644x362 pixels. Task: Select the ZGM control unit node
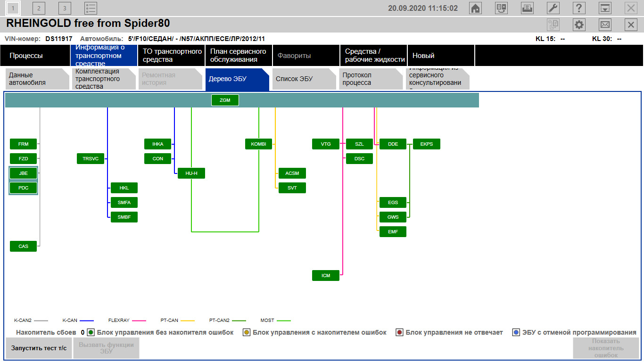(225, 100)
